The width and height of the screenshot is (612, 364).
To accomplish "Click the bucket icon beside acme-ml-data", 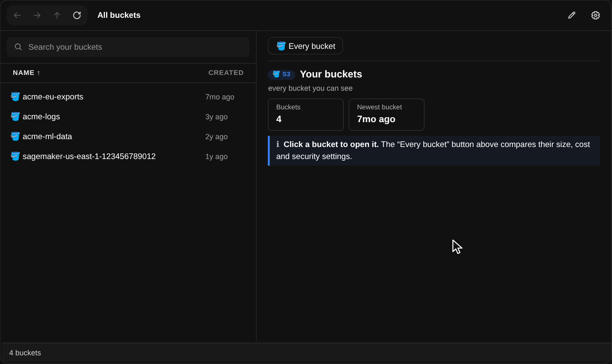I will (x=15, y=136).
